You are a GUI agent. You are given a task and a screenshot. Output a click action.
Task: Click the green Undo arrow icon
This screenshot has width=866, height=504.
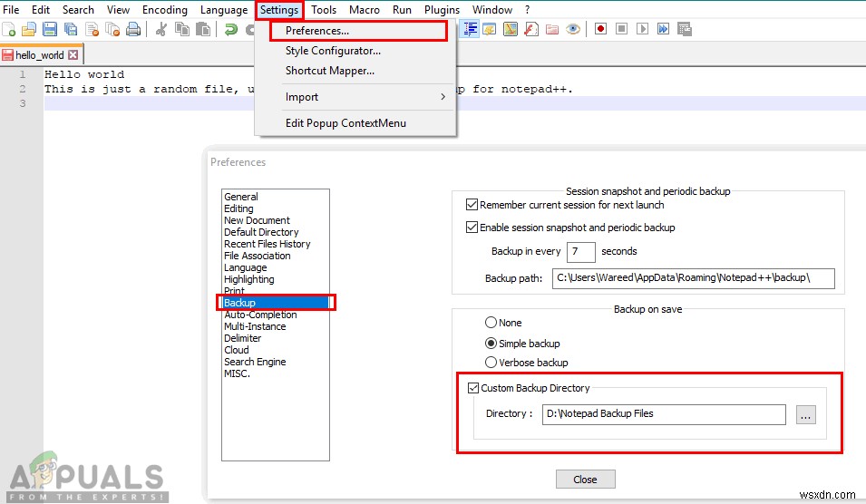(231, 29)
